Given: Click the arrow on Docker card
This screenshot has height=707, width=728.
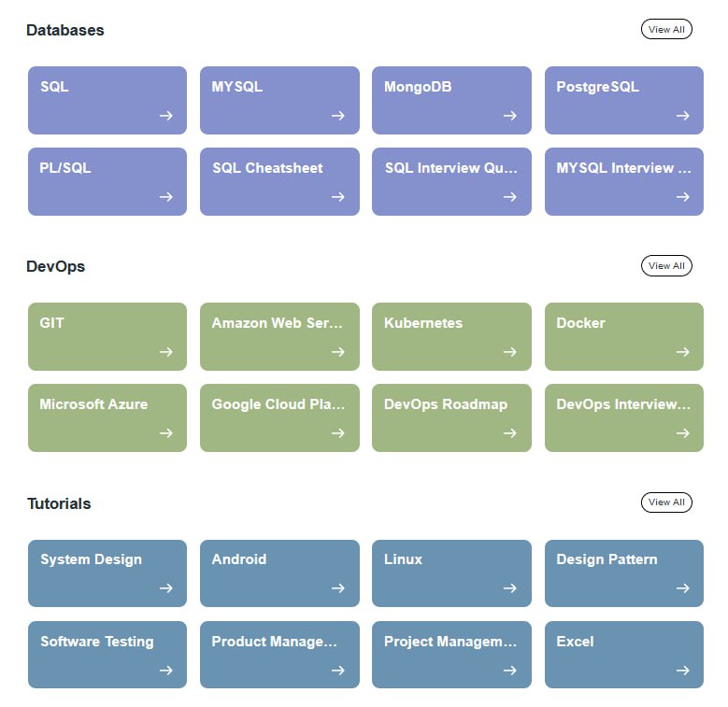Looking at the screenshot, I should [x=682, y=352].
